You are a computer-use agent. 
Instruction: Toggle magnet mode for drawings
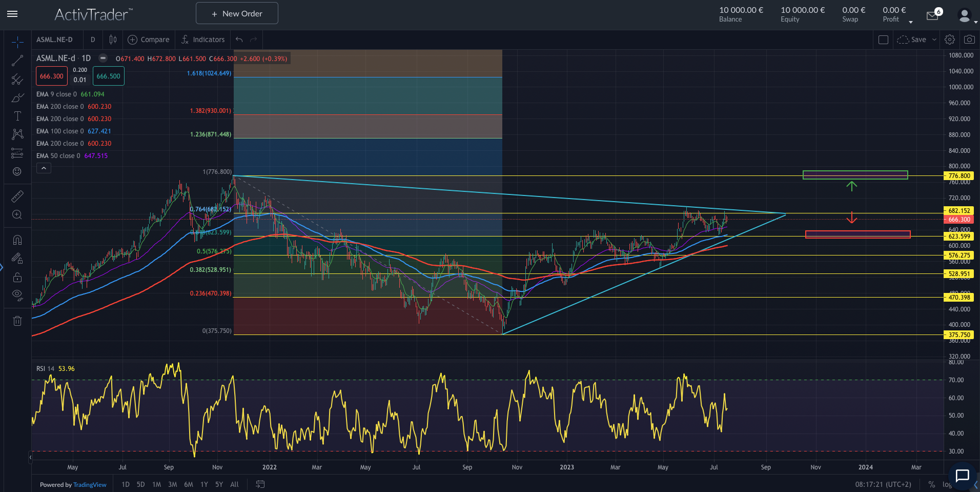(17, 240)
